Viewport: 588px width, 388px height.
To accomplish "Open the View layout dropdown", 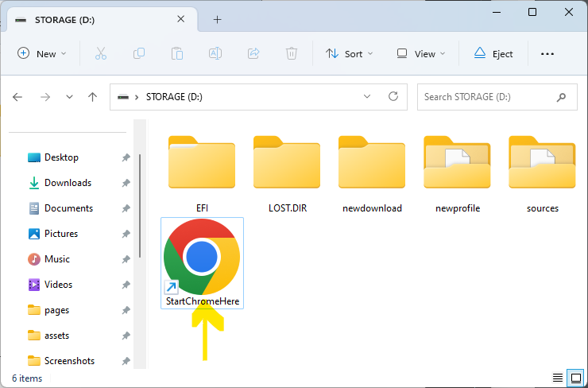I will click(x=420, y=53).
